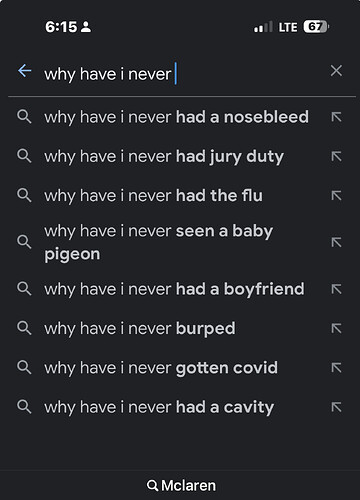This screenshot has height=500, width=360.
Task: Fill query arrow beside nosebleed suggestion
Action: pyautogui.click(x=336, y=117)
